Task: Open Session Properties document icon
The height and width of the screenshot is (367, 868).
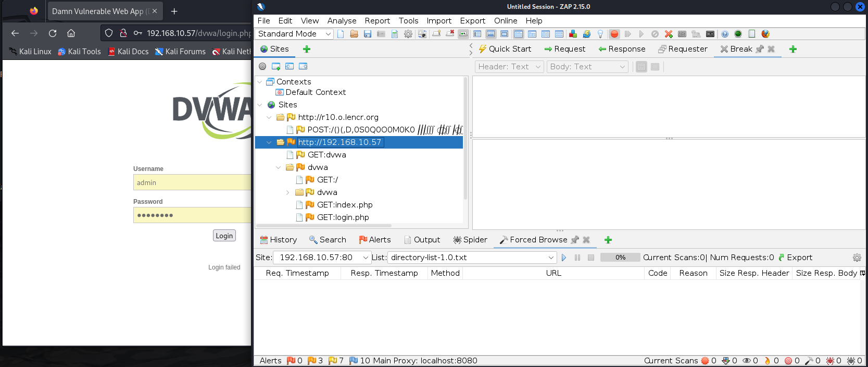Action: point(395,34)
